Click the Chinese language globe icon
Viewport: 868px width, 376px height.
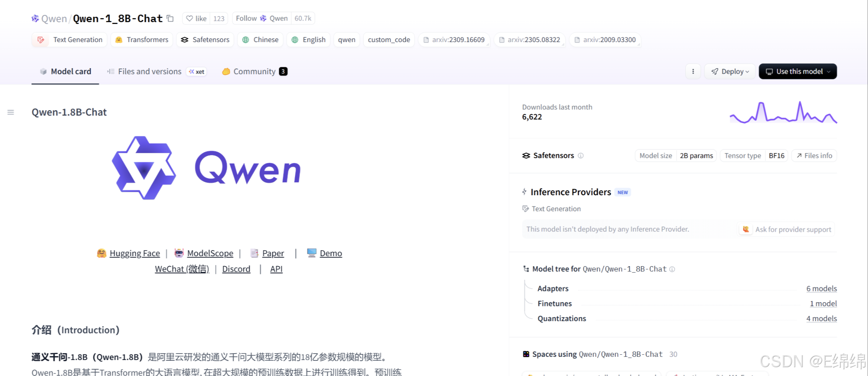[x=245, y=40]
